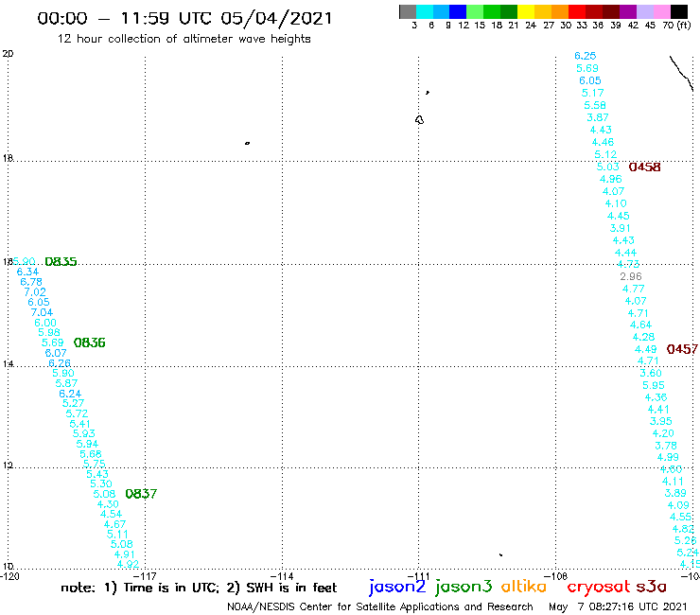Image resolution: width=700 pixels, height=615 pixels.
Task: Select the altika satellite legend label
Action: [x=523, y=587]
